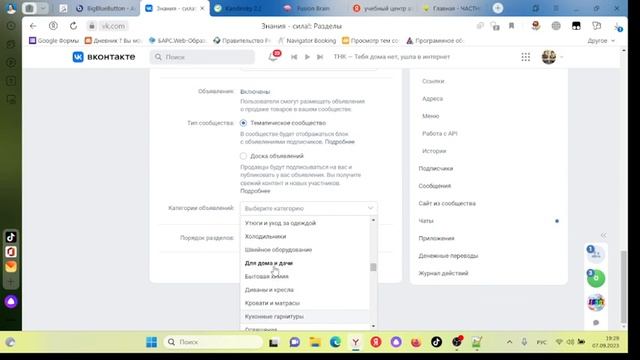Go back with the browser back arrow
Image resolution: width=640 pixels, height=360 pixels.
click(33, 26)
